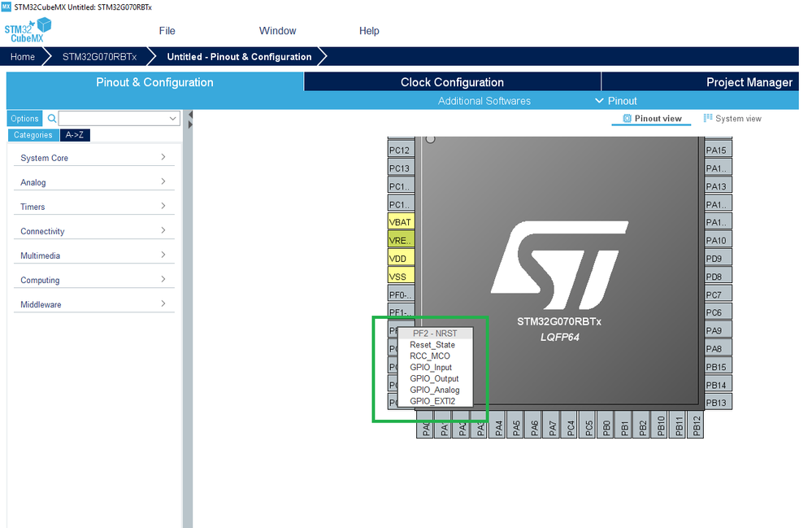812x528 pixels.
Task: Choose RCC_MCO in pin menu
Action: [x=435, y=356]
